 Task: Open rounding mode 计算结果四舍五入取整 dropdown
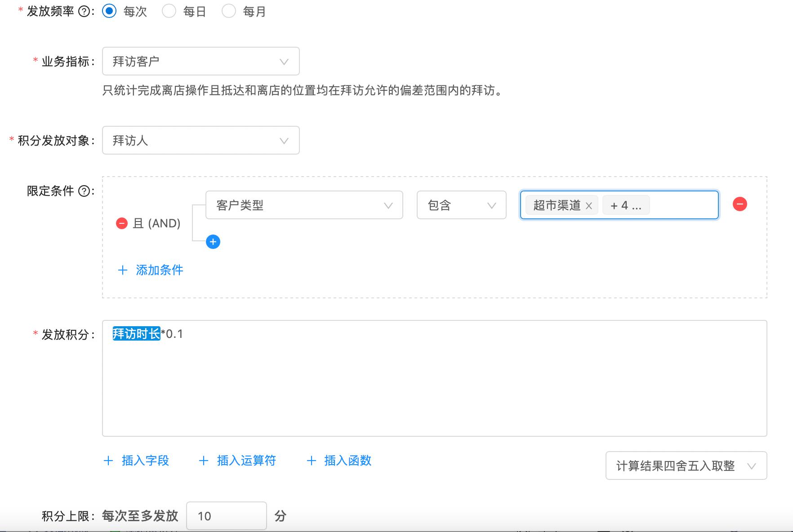(686, 466)
